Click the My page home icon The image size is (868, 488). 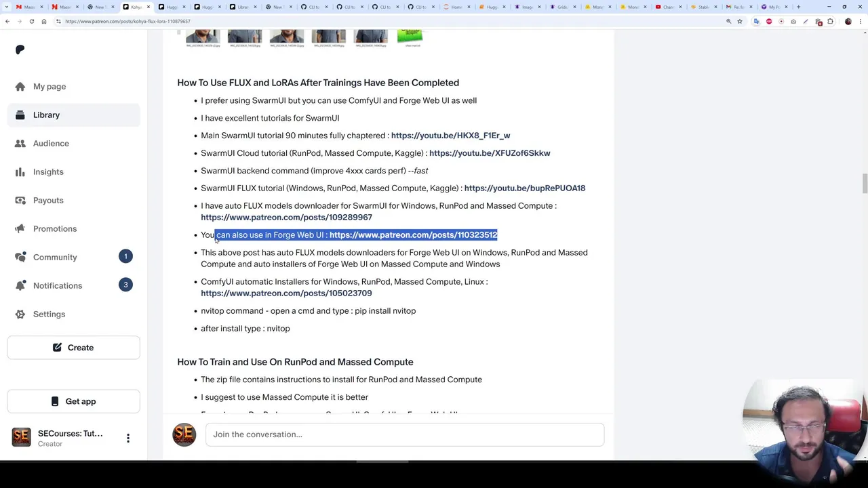click(20, 87)
